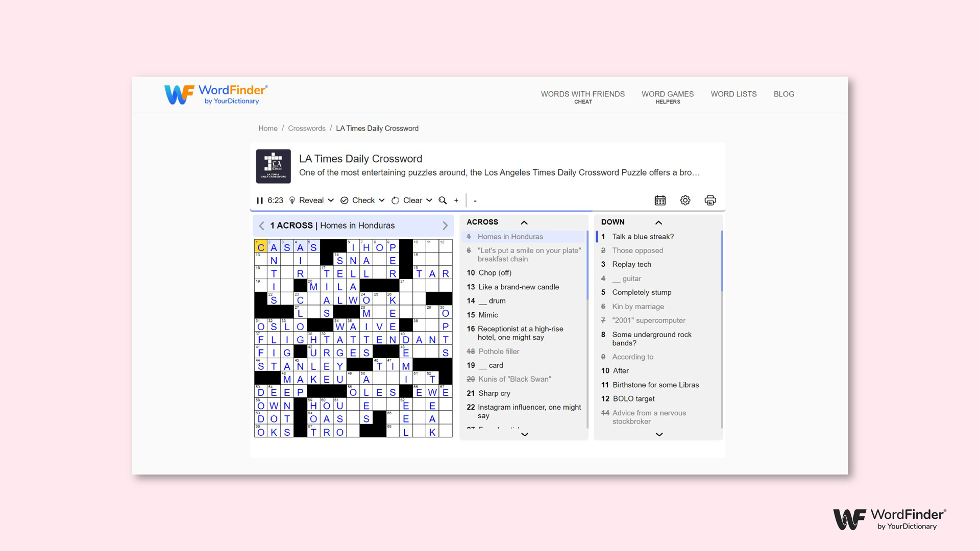Navigate to next clue arrow
This screenshot has width=980, height=551.
[445, 226]
